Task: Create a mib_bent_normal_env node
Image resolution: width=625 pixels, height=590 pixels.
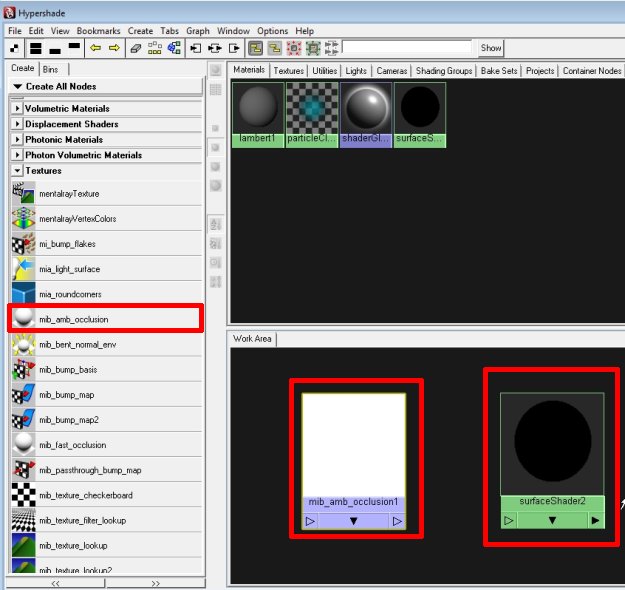Action: pyautogui.click(x=106, y=344)
